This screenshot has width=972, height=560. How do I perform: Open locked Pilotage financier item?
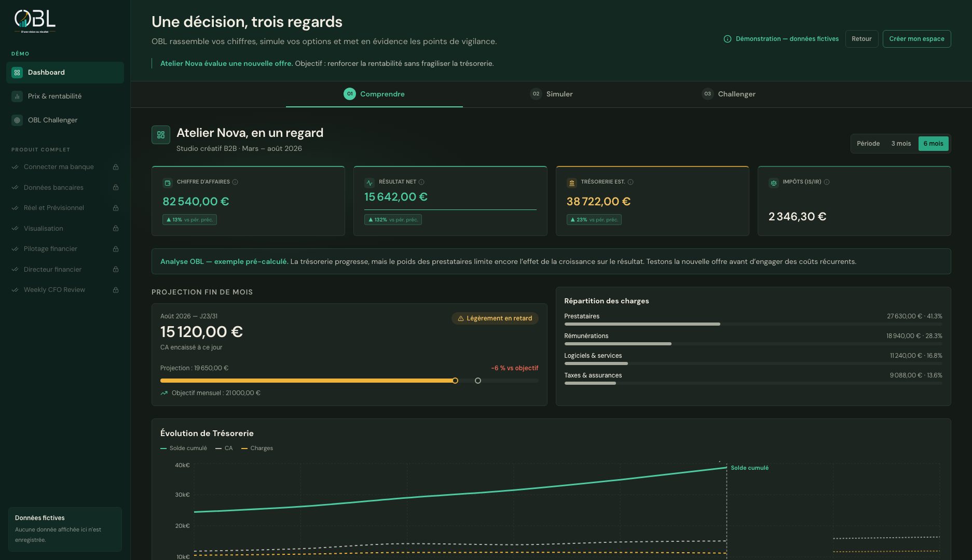click(x=65, y=249)
